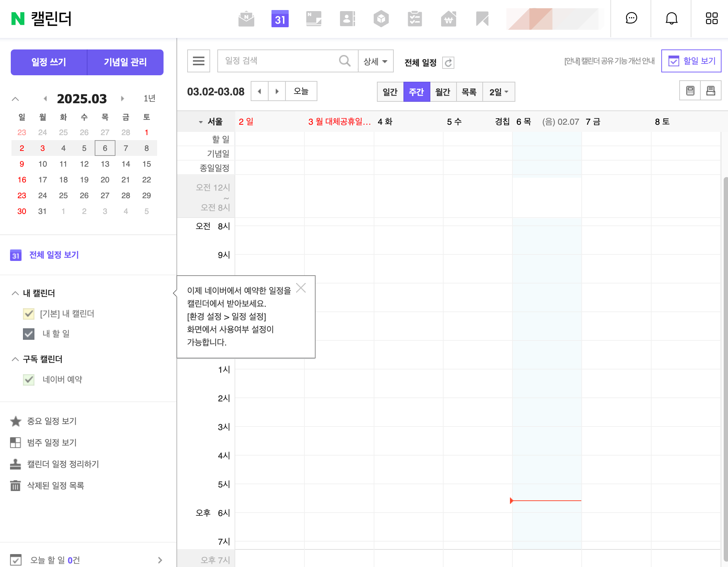Image resolution: width=728 pixels, height=567 pixels.
Task: Open the mini calendar popup icon
Action: coord(690,90)
